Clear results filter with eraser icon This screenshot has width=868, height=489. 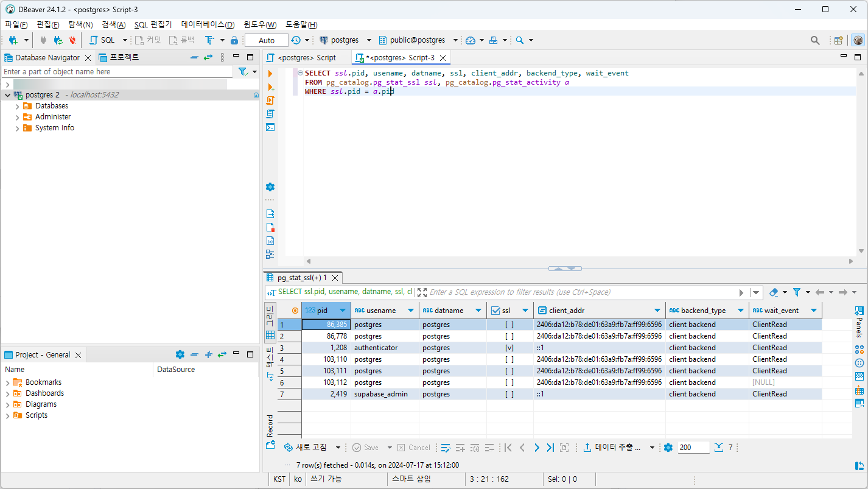774,292
